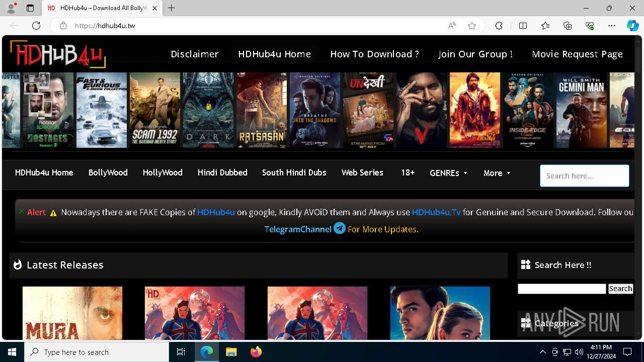Open Fast & Furious collection poster
The width and height of the screenshot is (644, 362).
(x=102, y=110)
